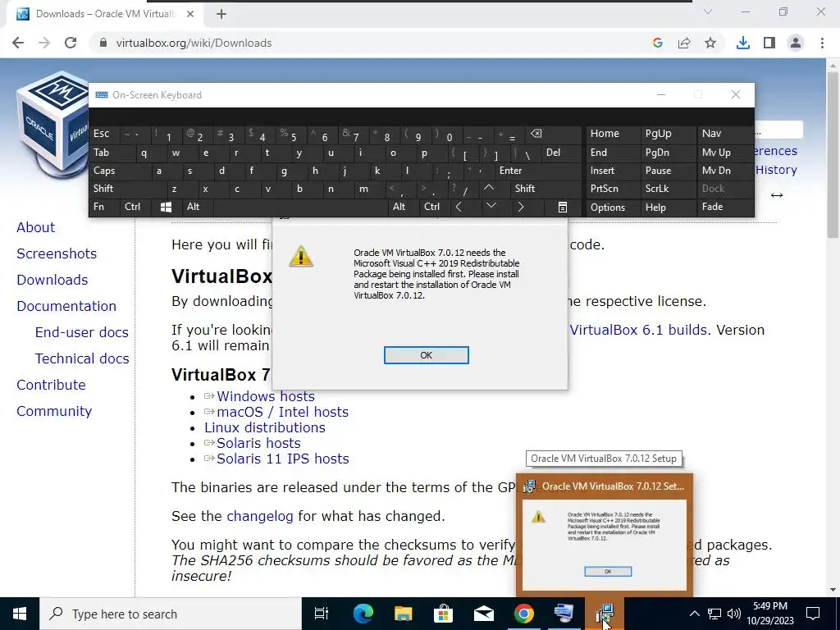The width and height of the screenshot is (840, 630).
Task: Click Windows hosts download link
Action: pos(266,396)
